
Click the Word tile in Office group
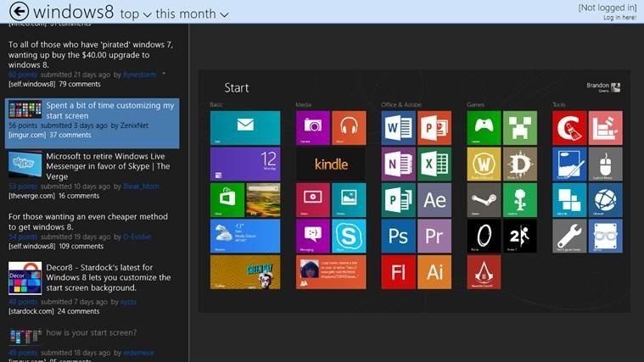tap(398, 127)
